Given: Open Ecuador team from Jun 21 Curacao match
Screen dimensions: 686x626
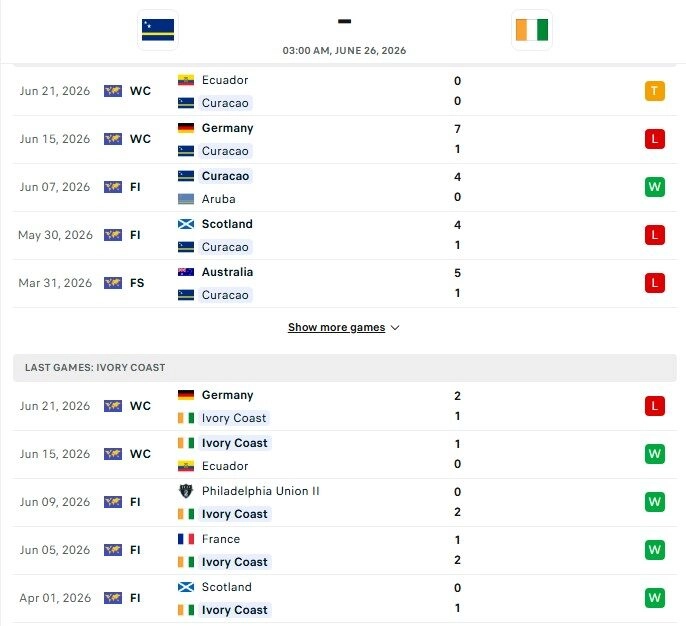Looking at the screenshot, I should pyautogui.click(x=224, y=80).
